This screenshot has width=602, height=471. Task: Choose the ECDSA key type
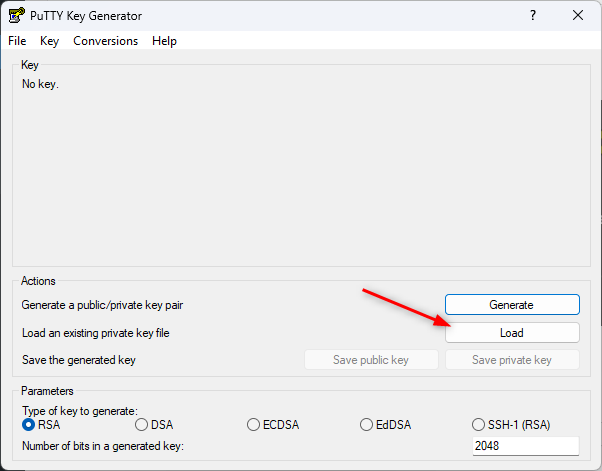coord(273,425)
